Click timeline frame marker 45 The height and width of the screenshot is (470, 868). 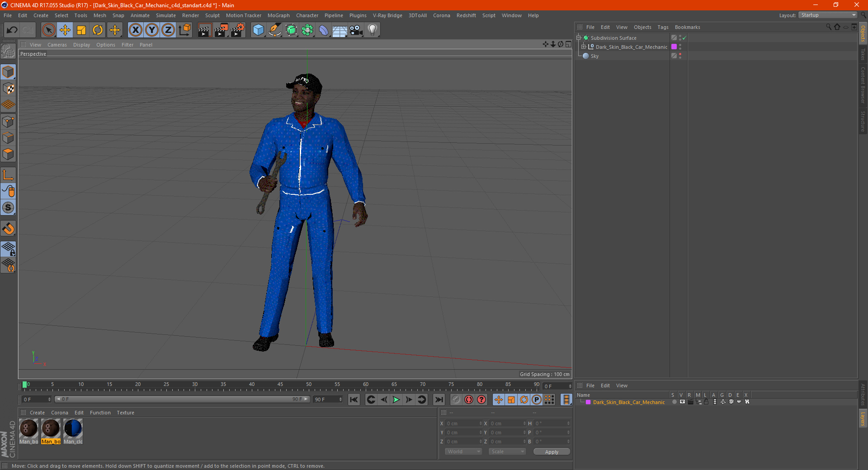[280, 385]
